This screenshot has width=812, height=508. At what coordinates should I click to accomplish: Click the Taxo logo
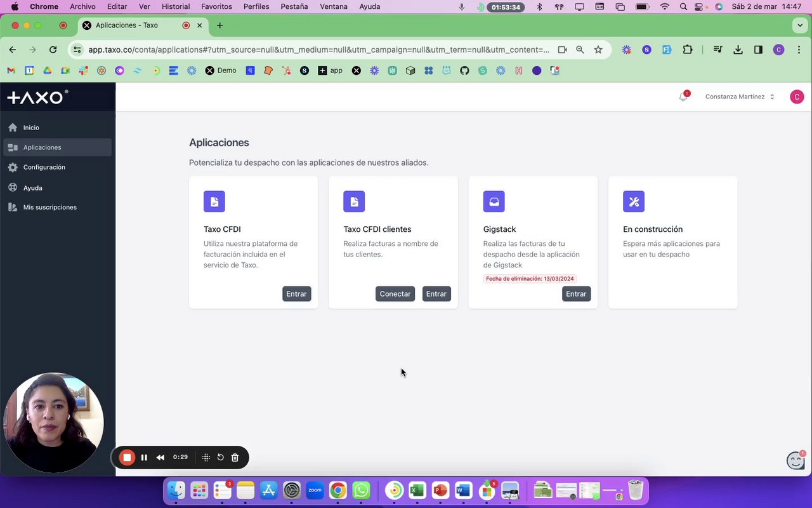(37, 97)
